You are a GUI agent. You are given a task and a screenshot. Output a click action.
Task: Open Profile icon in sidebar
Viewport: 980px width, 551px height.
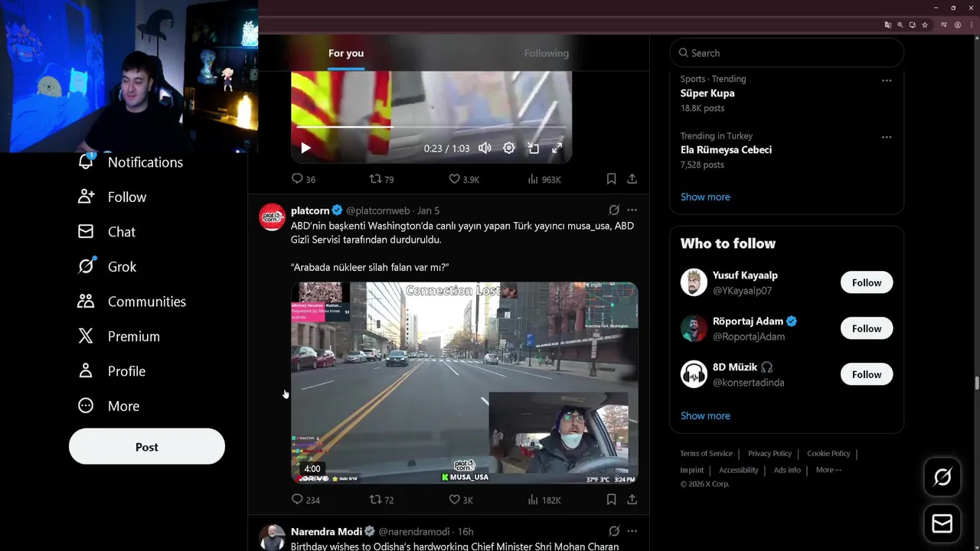click(86, 370)
